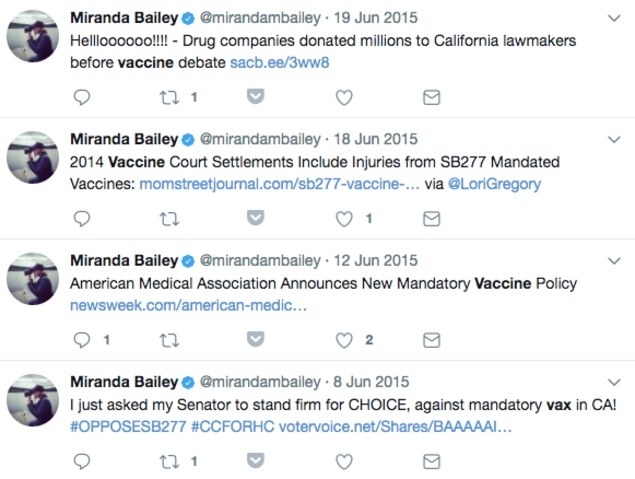Screen dimensions: 635x479
Task: Visit the @LoriGregory mention
Action: pyautogui.click(x=494, y=184)
